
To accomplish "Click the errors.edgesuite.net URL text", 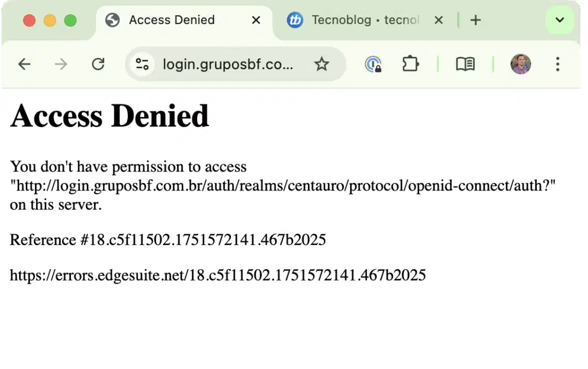I will click(x=218, y=275).
